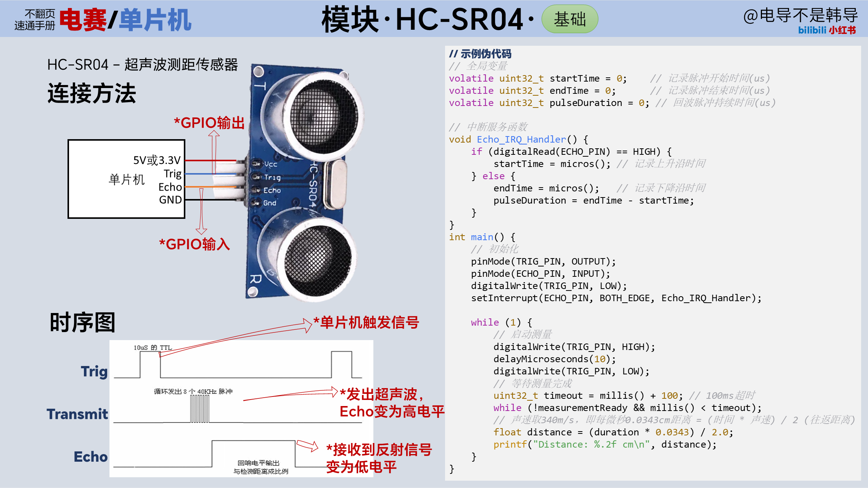
Task: Click the *接收到反射信号 annotation
Action: 379,449
